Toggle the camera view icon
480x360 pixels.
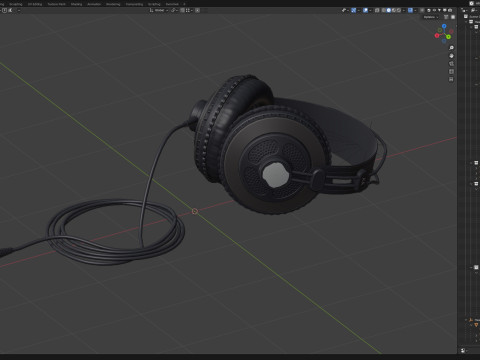[x=451, y=64]
